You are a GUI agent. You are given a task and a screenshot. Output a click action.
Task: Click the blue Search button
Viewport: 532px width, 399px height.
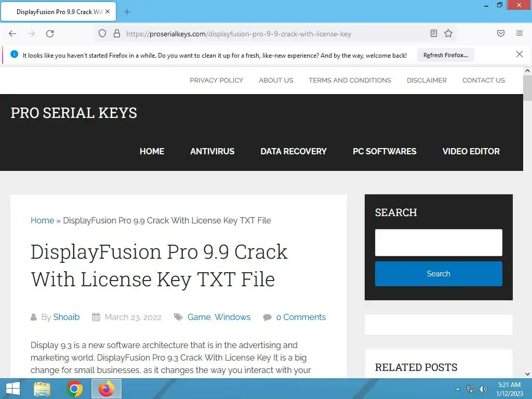coord(438,274)
